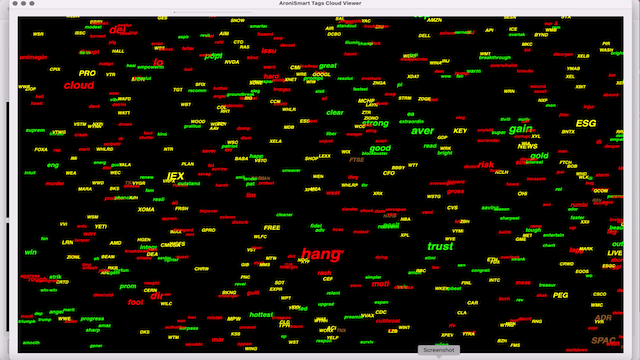
Task: Click the yellow ticker 'YETI'
Action: (101, 227)
